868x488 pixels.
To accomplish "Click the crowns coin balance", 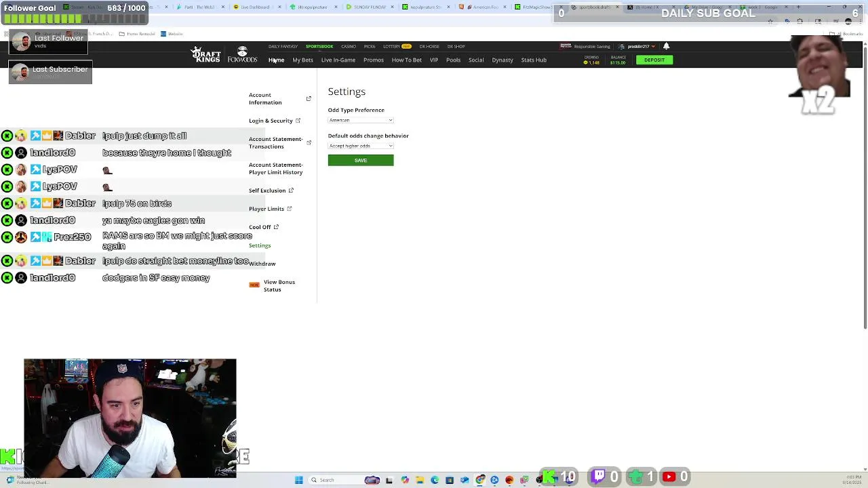I will (592, 61).
